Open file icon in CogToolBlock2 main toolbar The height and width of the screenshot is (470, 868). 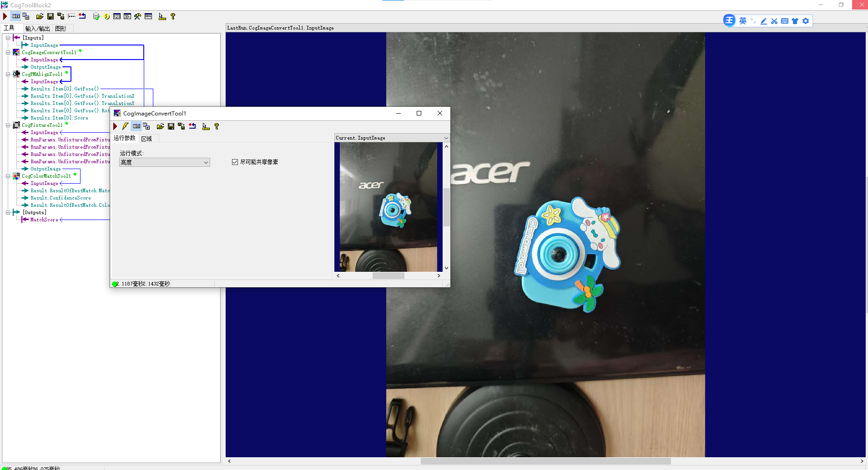(x=40, y=16)
